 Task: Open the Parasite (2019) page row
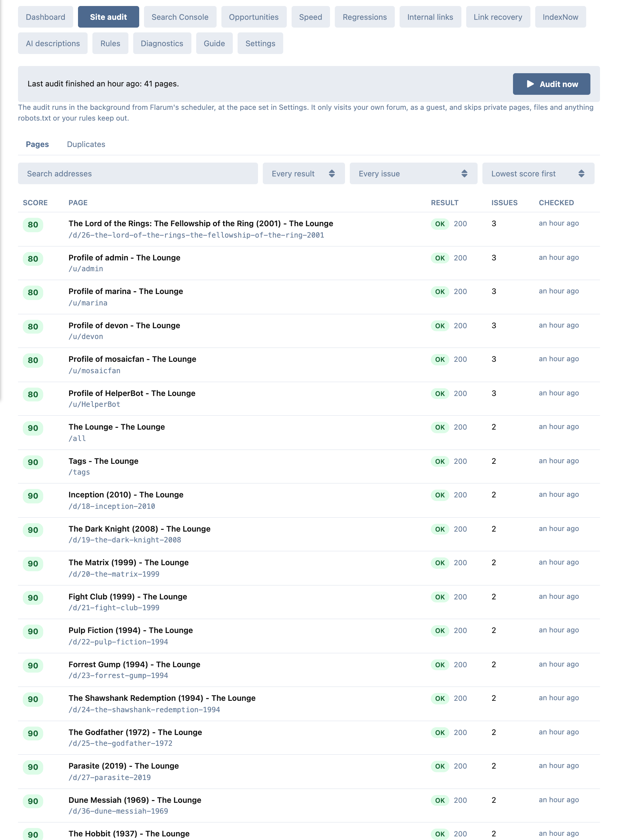pos(309,772)
